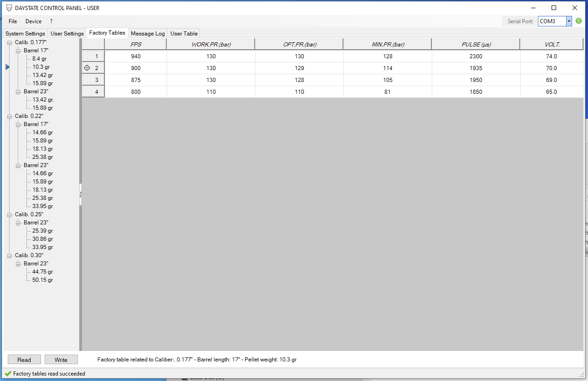Select 13.42 gr under 0.177" Barrel 17"

click(x=42, y=75)
